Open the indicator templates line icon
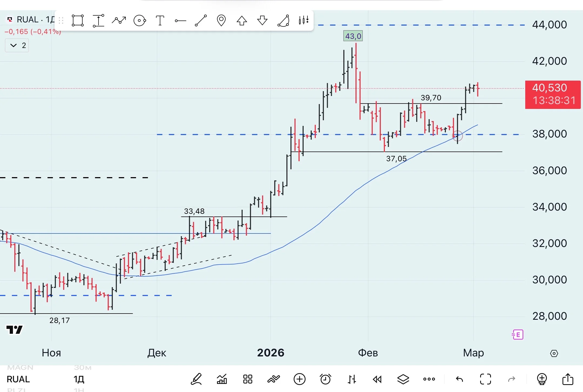Viewport: 583px width, 392px height. 273,379
